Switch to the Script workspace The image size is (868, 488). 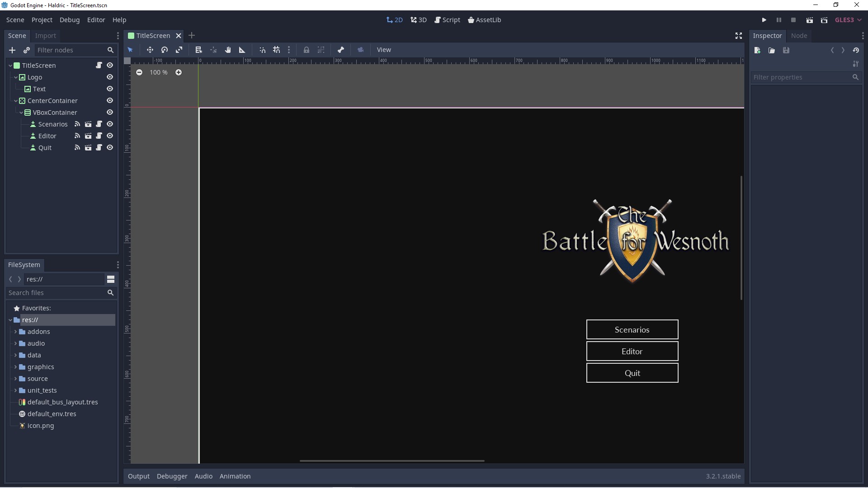(447, 20)
